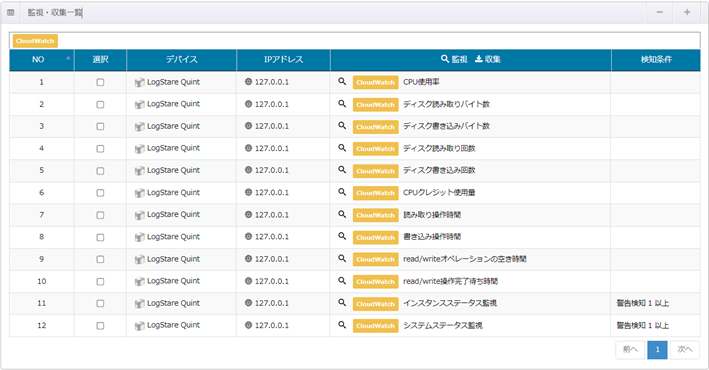
Task: Click device icon in row 6
Action: 140,193
